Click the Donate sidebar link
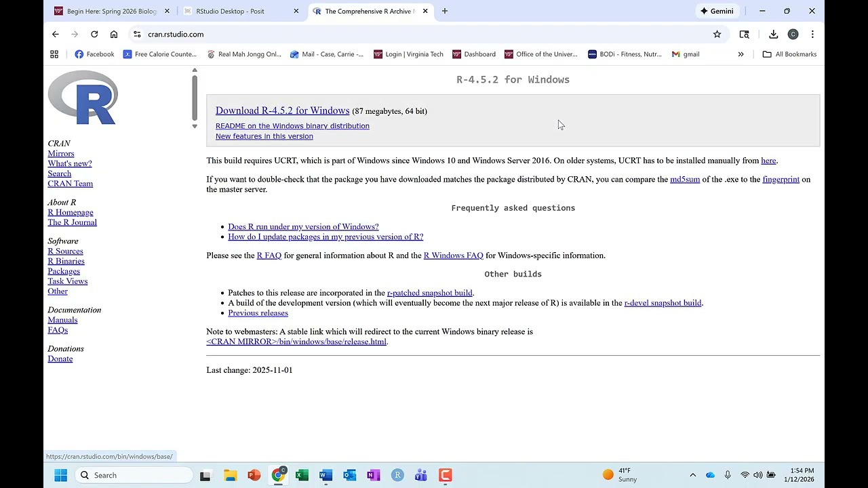The width and height of the screenshot is (868, 488). point(60,359)
